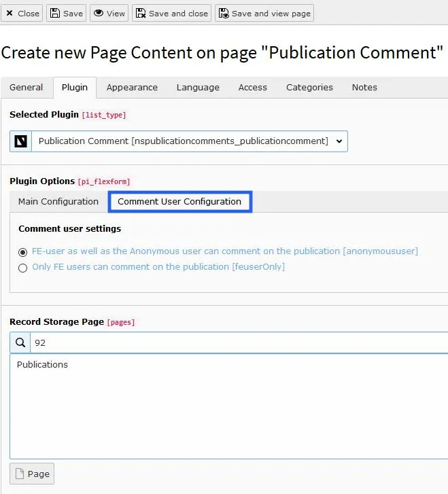The width and height of the screenshot is (448, 494).
Task: Go to the Access tab
Action: coord(252,87)
